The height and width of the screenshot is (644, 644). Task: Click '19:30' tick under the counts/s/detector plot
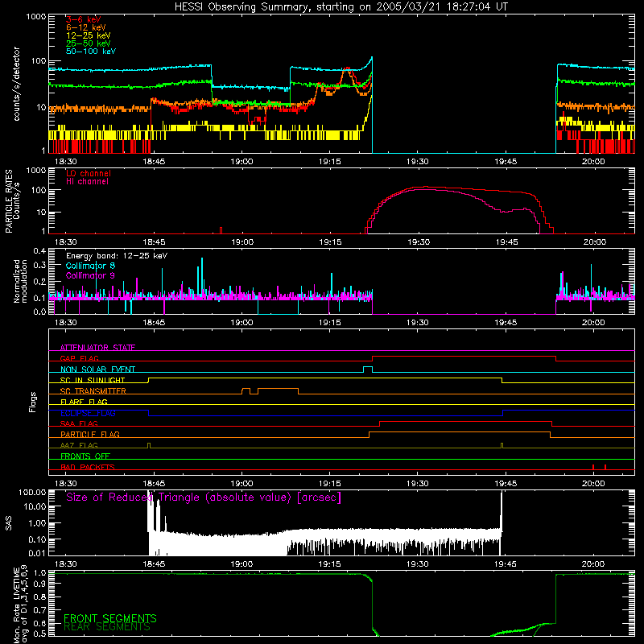417,162
